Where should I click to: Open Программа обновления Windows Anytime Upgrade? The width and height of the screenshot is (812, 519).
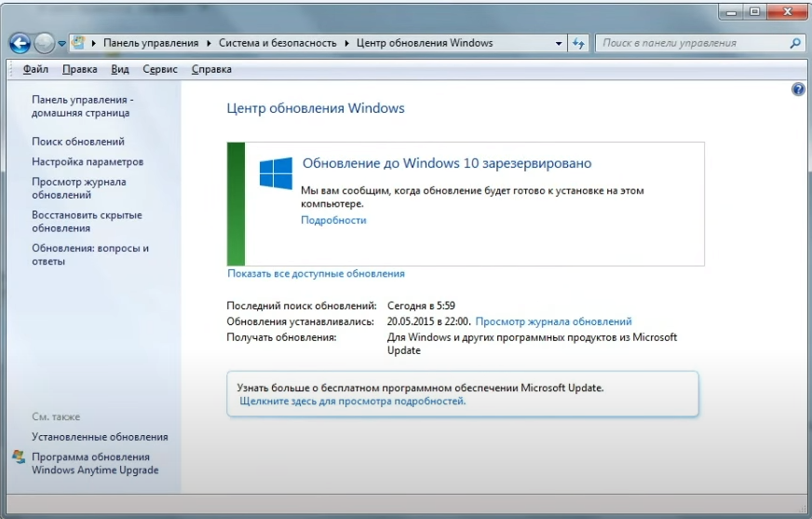click(95, 464)
